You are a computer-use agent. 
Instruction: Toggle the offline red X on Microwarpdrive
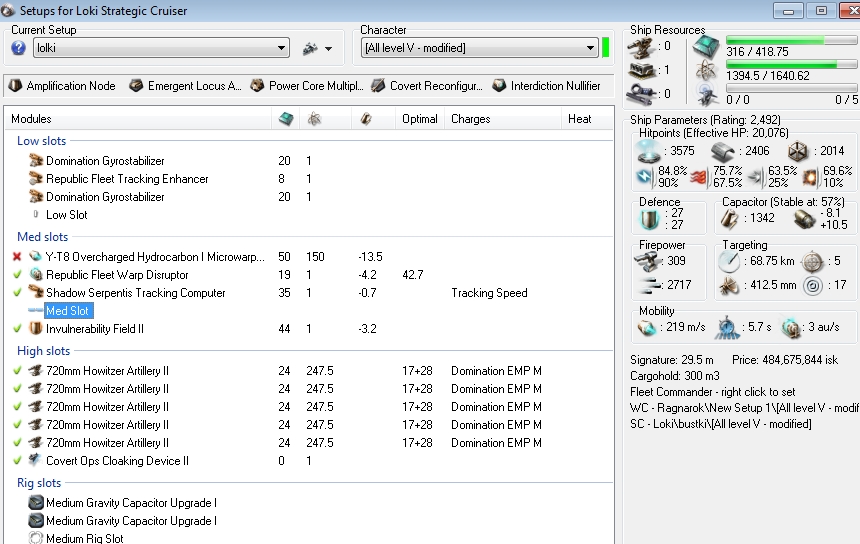[x=17, y=257]
